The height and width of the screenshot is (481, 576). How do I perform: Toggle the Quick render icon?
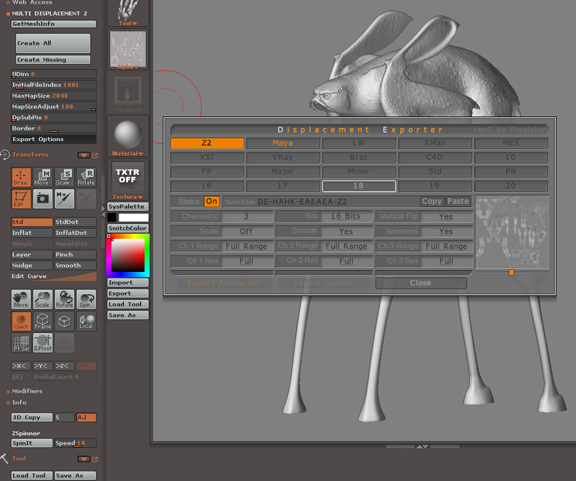click(x=21, y=321)
